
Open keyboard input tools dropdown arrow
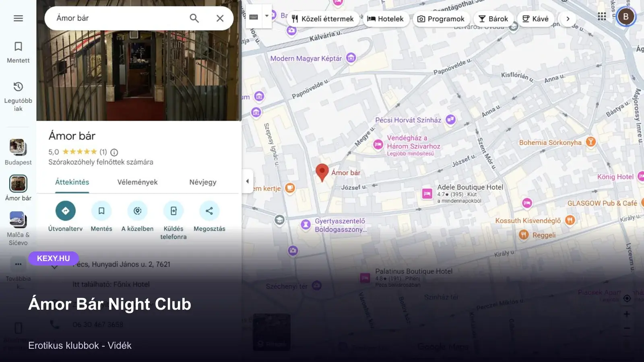(x=266, y=16)
